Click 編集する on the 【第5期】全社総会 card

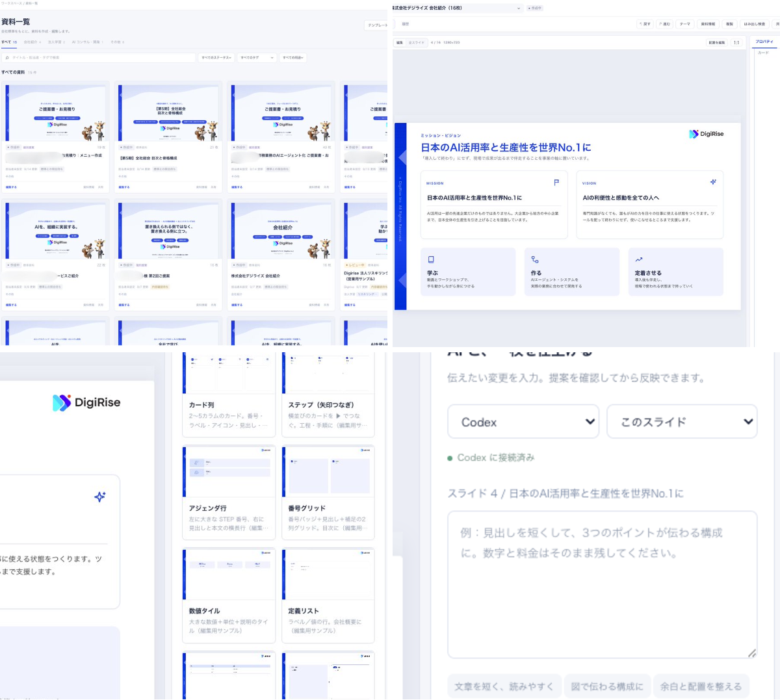124,187
